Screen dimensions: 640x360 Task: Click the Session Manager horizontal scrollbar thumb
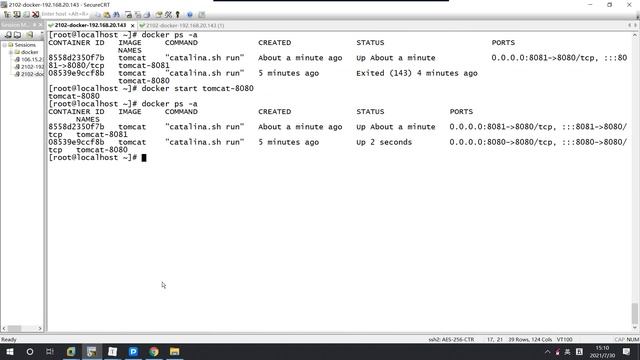14,328
